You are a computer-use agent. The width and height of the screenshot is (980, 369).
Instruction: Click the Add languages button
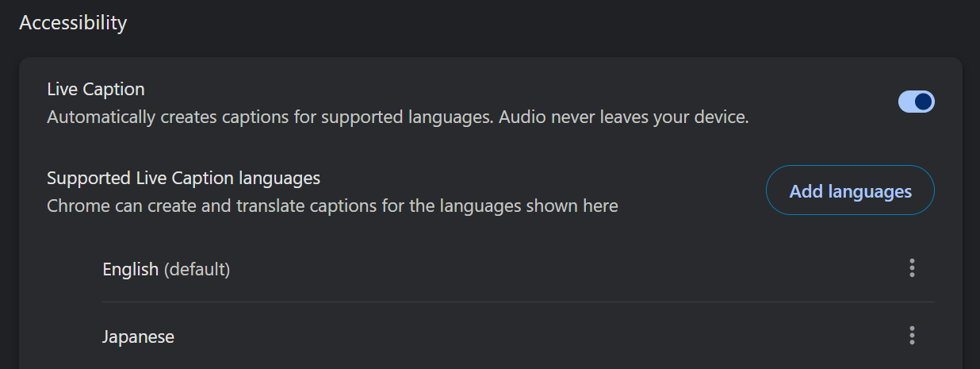click(x=850, y=190)
